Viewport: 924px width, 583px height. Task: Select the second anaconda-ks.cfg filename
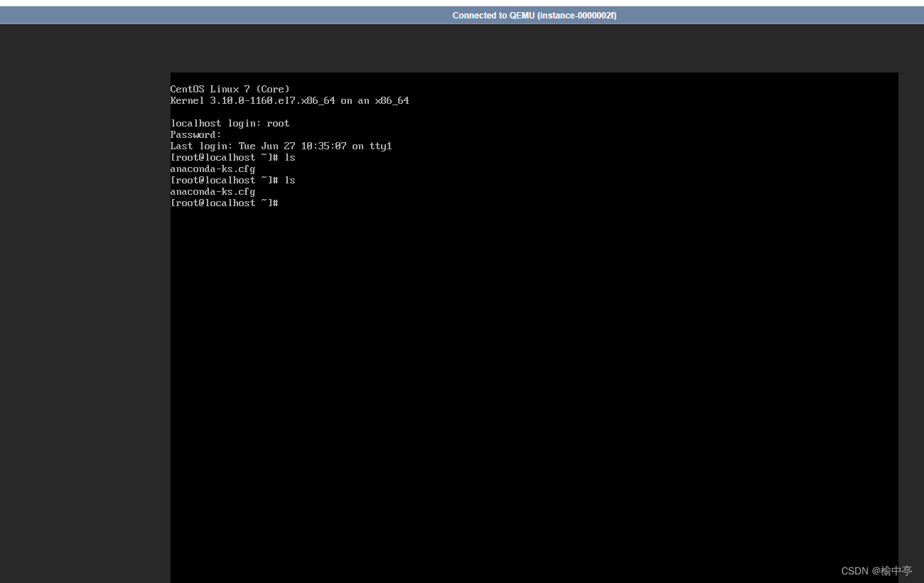pos(213,191)
